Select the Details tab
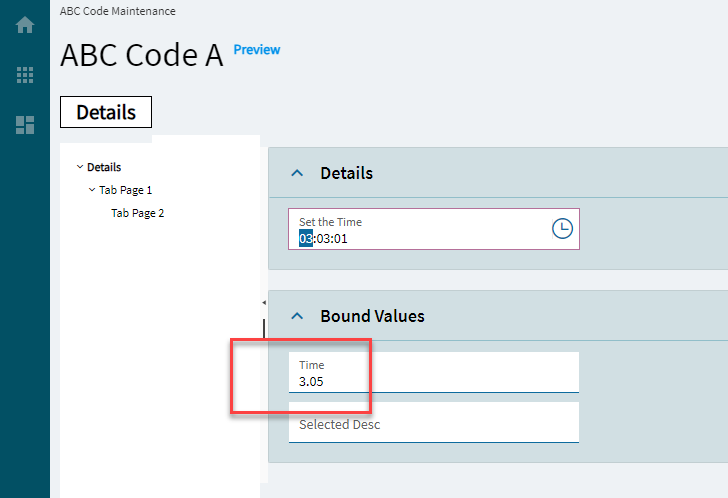728x498 pixels. [106, 112]
